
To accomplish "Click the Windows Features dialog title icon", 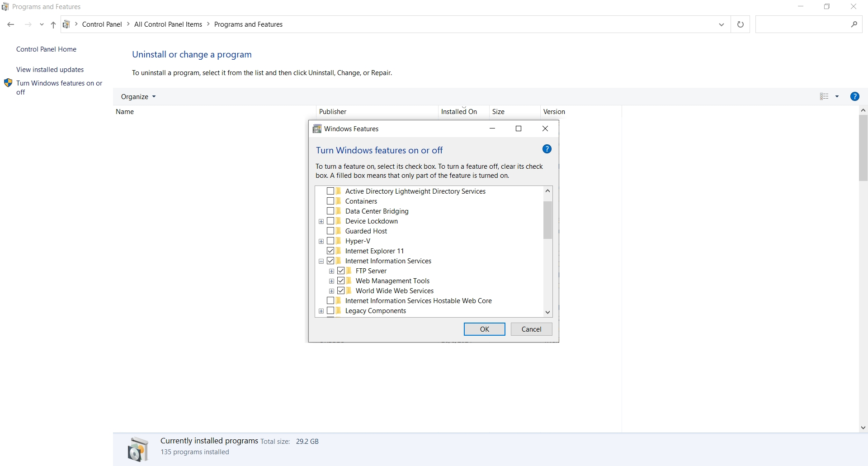I will (x=317, y=129).
